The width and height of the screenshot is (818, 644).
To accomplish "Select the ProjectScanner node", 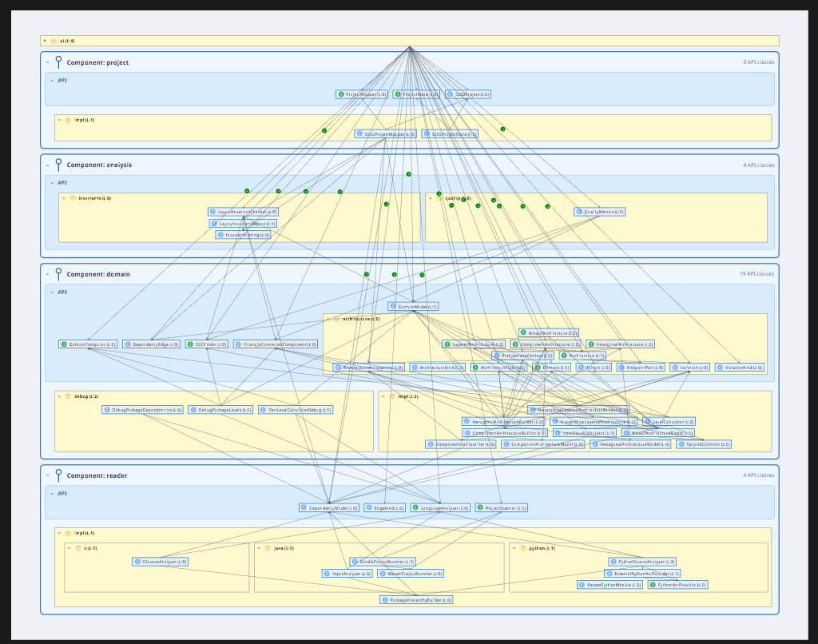I will coord(502,508).
